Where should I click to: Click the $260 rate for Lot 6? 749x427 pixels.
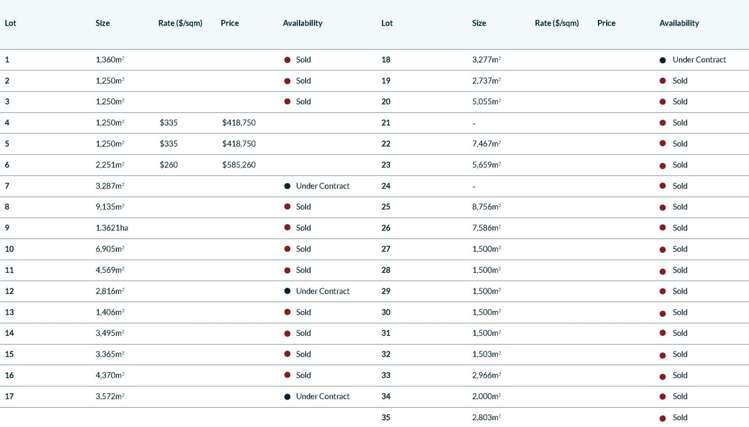168,165
